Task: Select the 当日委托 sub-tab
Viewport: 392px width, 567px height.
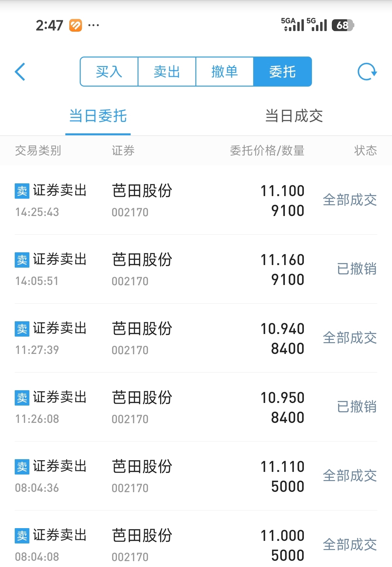Action: (98, 116)
